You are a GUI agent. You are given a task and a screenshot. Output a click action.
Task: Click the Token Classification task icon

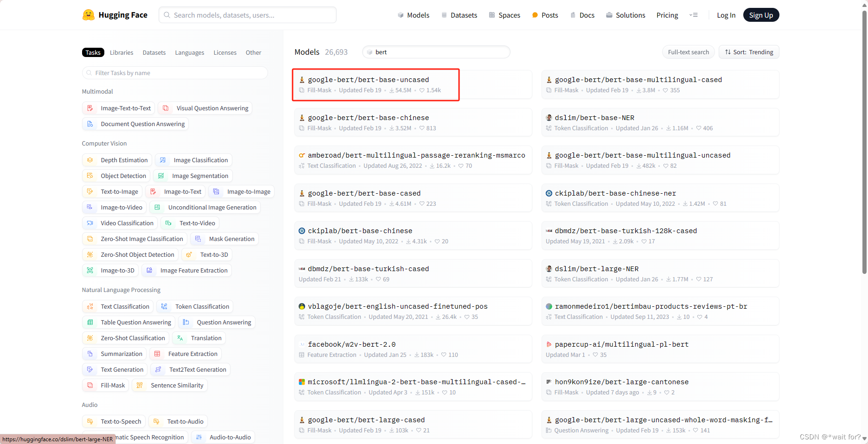coord(165,306)
